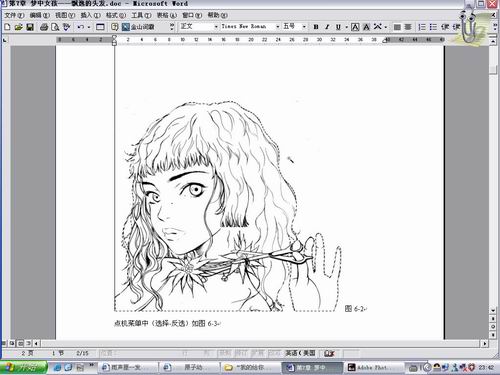The image size is (500, 375).
Task: Open Print Preview from the toolbar
Action: 55,27
